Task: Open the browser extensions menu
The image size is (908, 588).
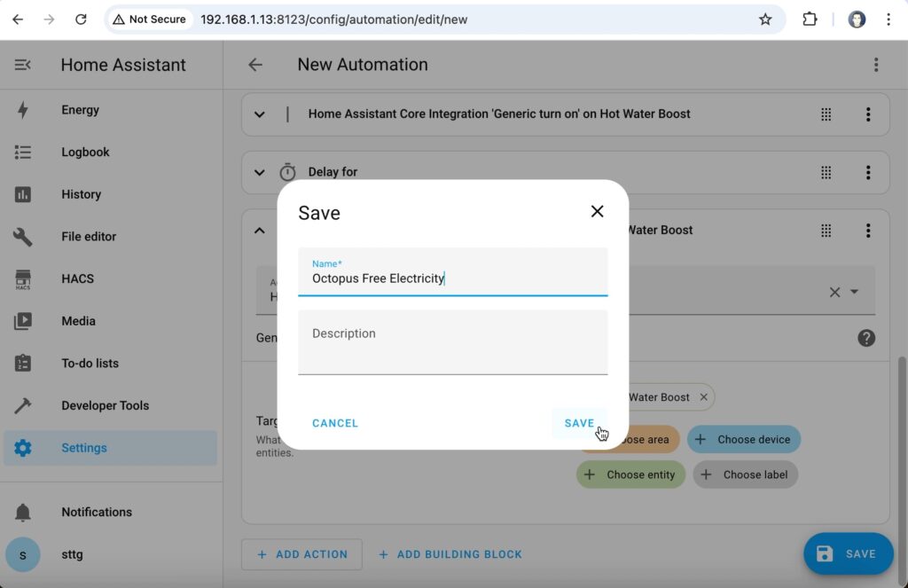Action: click(x=810, y=20)
